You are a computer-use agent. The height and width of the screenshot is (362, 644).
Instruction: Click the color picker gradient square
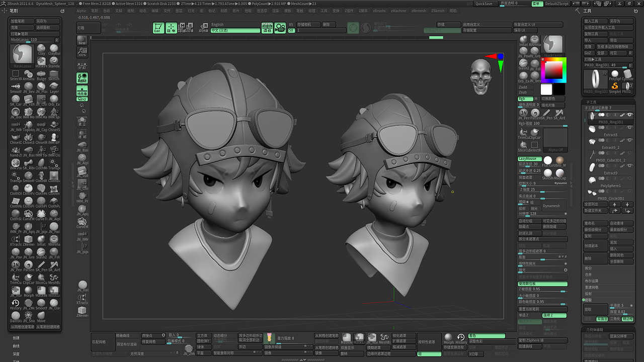553,70
